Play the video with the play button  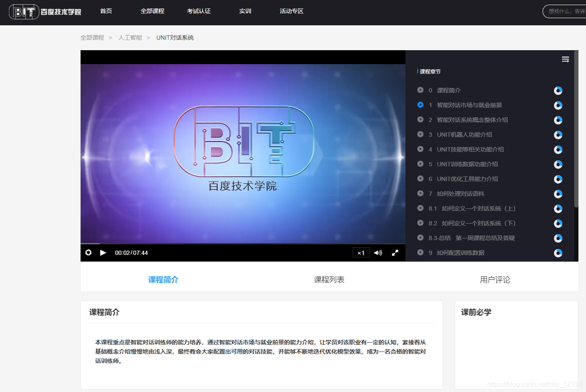click(x=103, y=253)
